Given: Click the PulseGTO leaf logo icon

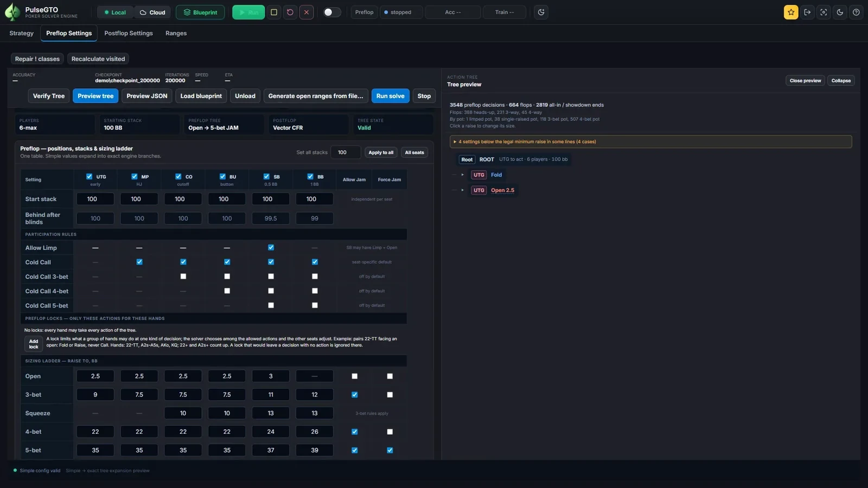Looking at the screenshot, I should click(12, 12).
